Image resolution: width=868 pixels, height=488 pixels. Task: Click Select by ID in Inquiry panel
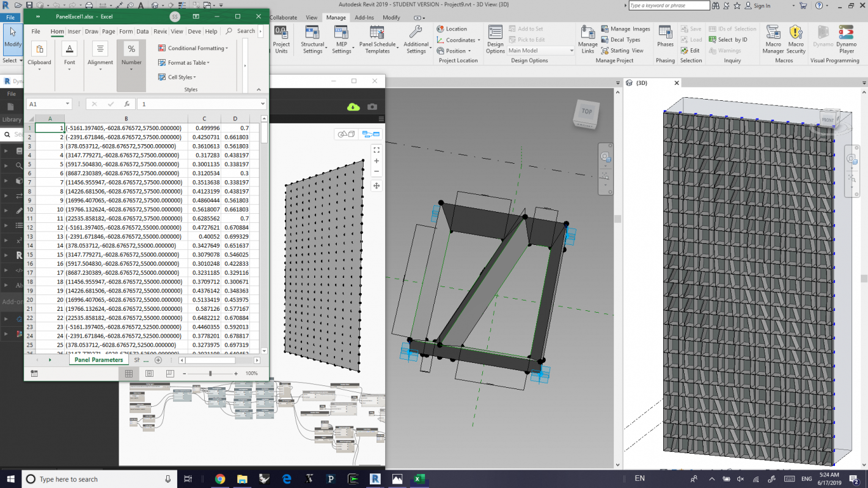pos(728,40)
